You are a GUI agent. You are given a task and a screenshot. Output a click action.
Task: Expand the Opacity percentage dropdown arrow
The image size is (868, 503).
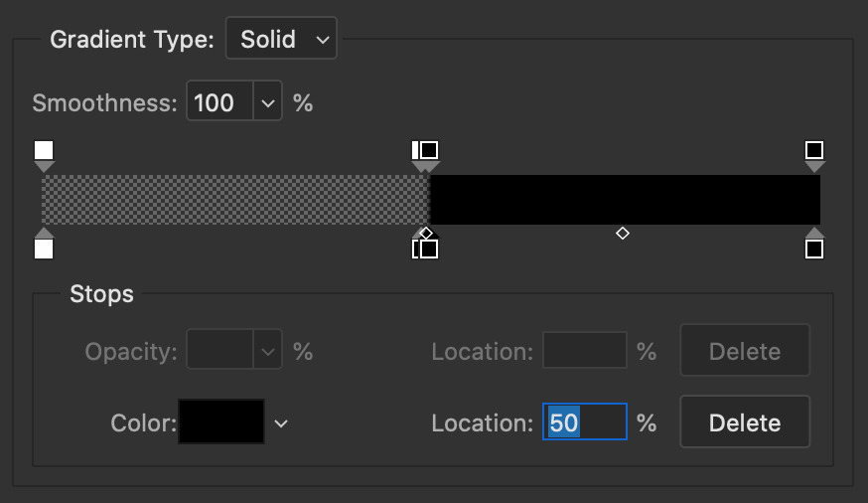(x=268, y=351)
